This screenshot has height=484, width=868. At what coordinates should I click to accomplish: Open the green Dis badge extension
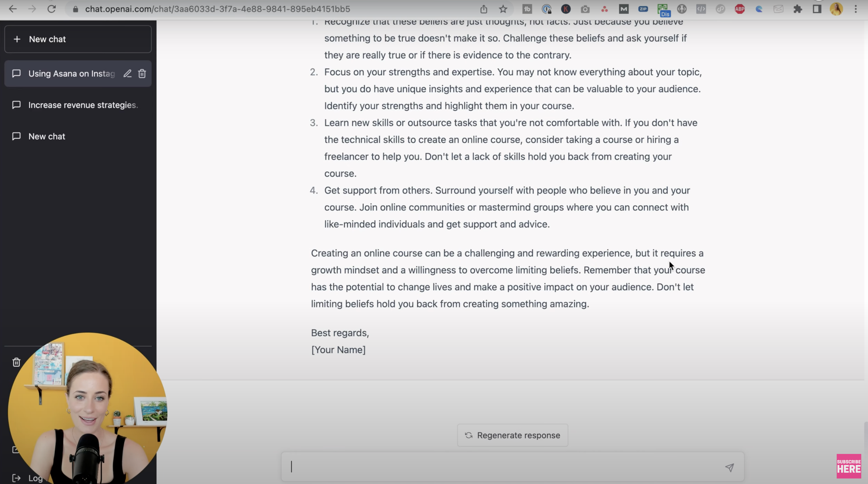663,10
